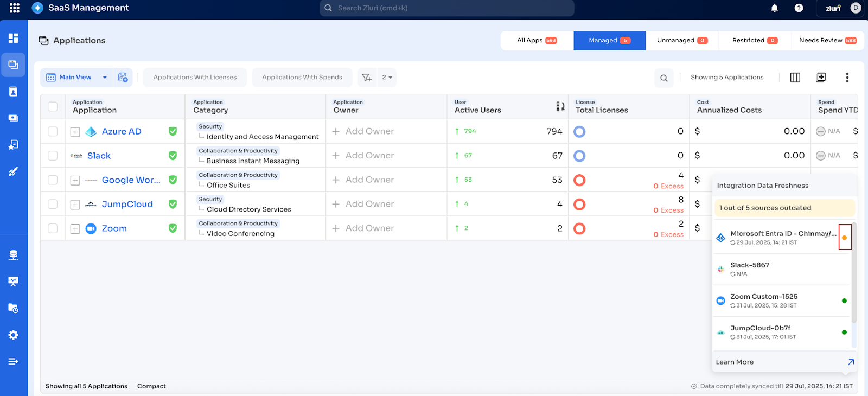
Task: Open the Settings gear in sidebar
Action: [x=14, y=335]
